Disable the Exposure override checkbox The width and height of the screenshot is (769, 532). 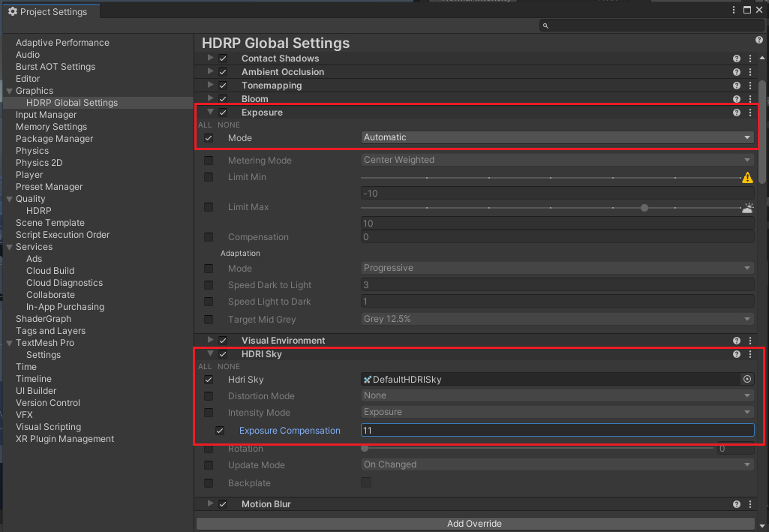coord(223,113)
